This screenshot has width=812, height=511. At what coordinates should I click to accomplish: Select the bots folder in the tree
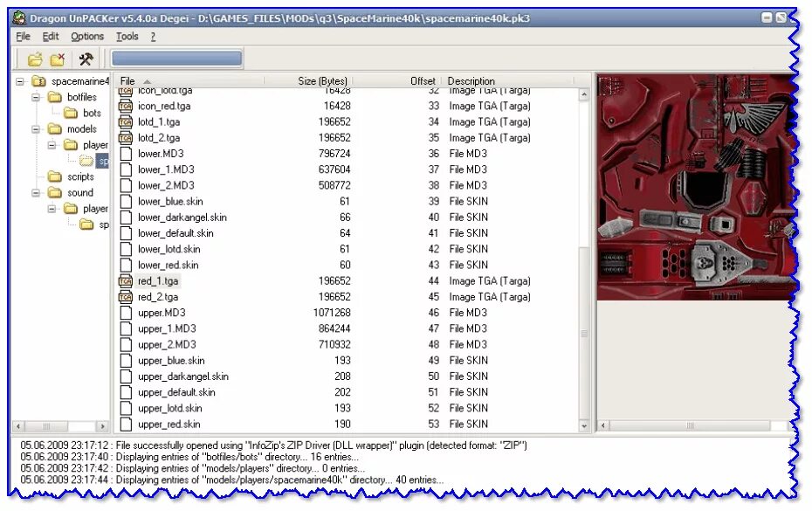(92, 113)
